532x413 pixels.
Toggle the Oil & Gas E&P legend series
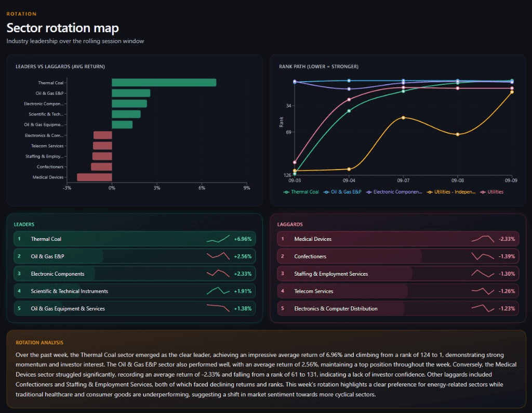click(x=342, y=192)
